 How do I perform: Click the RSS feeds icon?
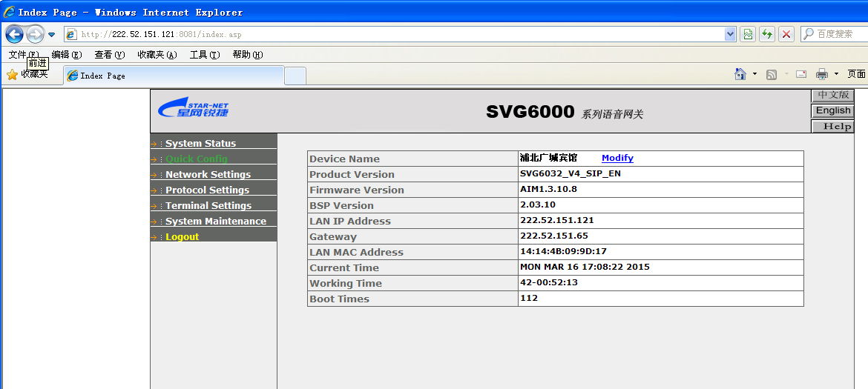771,75
